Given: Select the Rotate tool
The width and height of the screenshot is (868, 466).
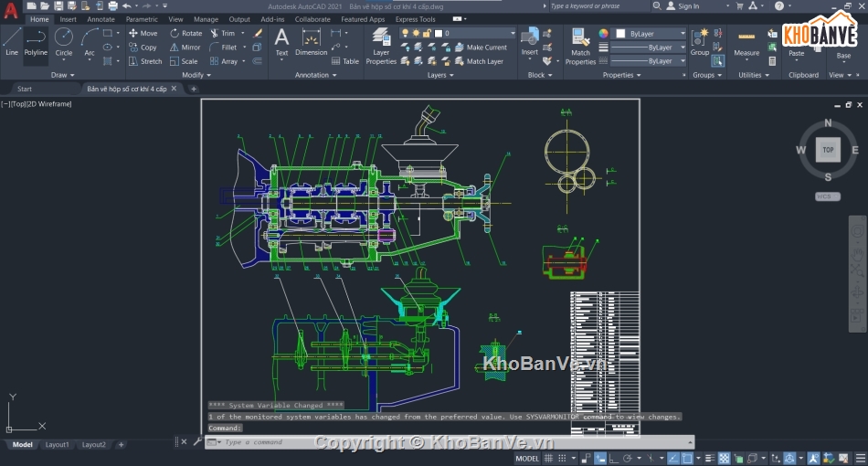Looking at the screenshot, I should (x=186, y=33).
